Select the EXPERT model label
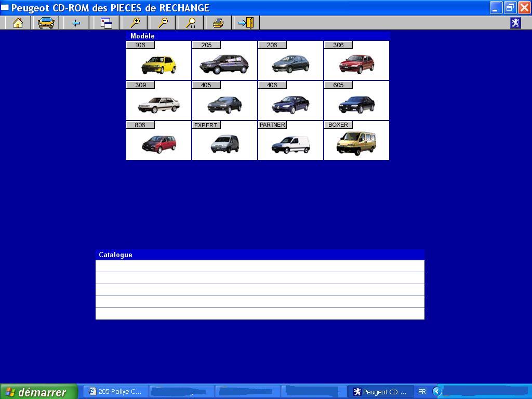The image size is (532, 399). [206, 125]
